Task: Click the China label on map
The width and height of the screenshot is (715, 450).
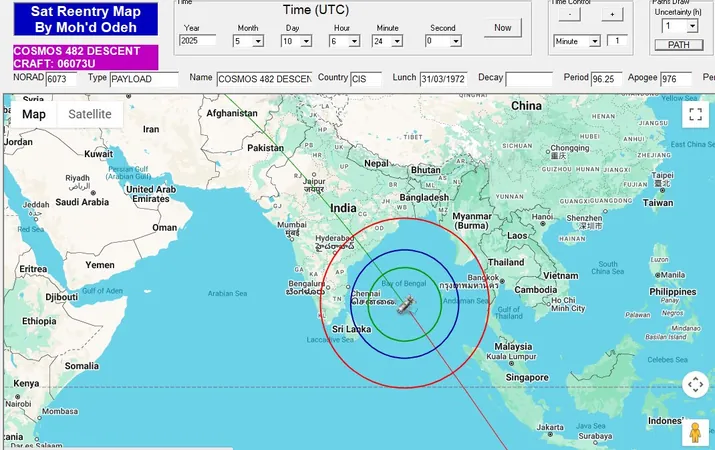Action: [x=526, y=106]
